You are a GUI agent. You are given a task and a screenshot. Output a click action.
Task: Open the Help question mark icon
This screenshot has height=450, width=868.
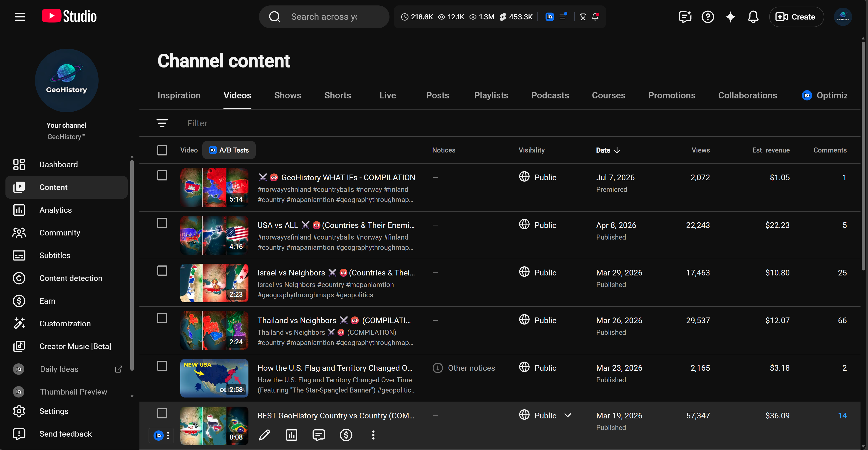pos(708,17)
